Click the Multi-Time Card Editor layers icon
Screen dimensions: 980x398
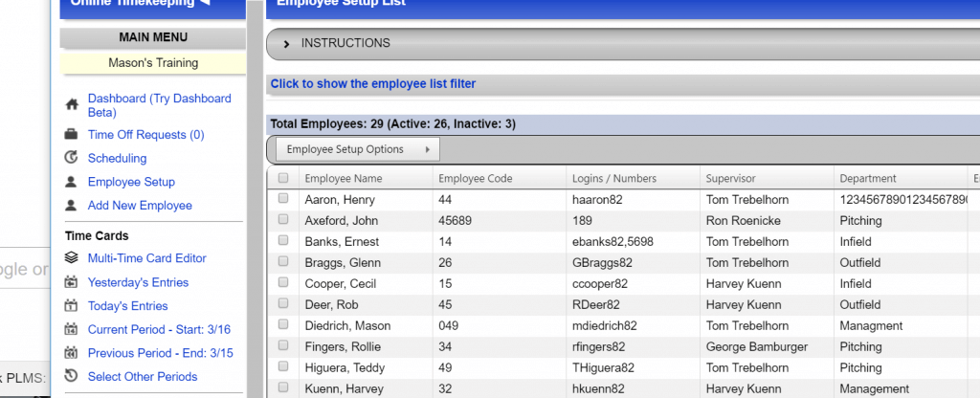[x=71, y=257]
